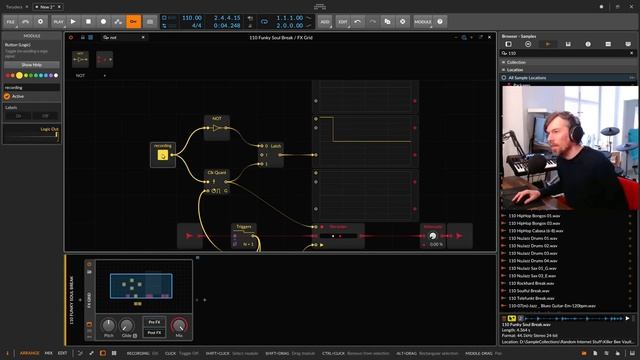The height and width of the screenshot is (360, 640).
Task: Switch to ARRANGE view
Action: [x=29, y=353]
